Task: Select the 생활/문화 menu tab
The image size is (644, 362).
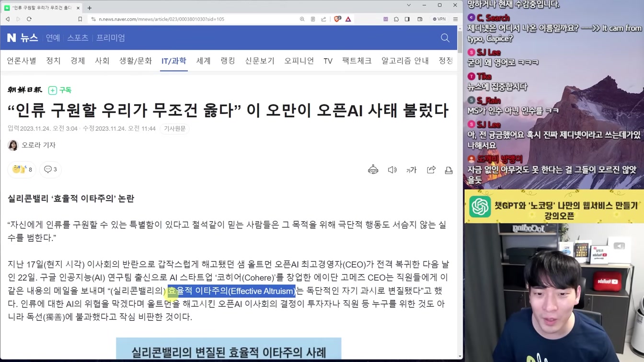Action: [136, 61]
